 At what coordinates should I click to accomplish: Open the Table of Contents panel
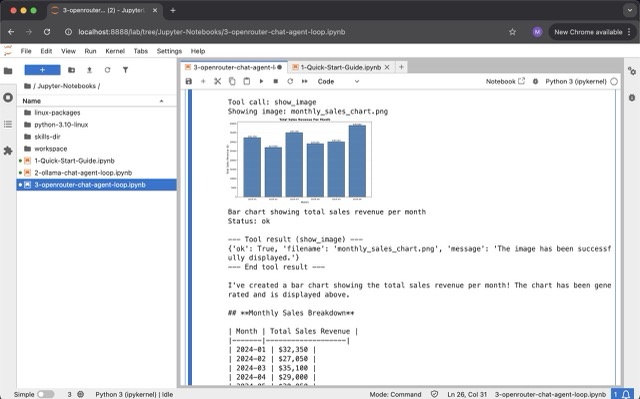(x=8, y=124)
